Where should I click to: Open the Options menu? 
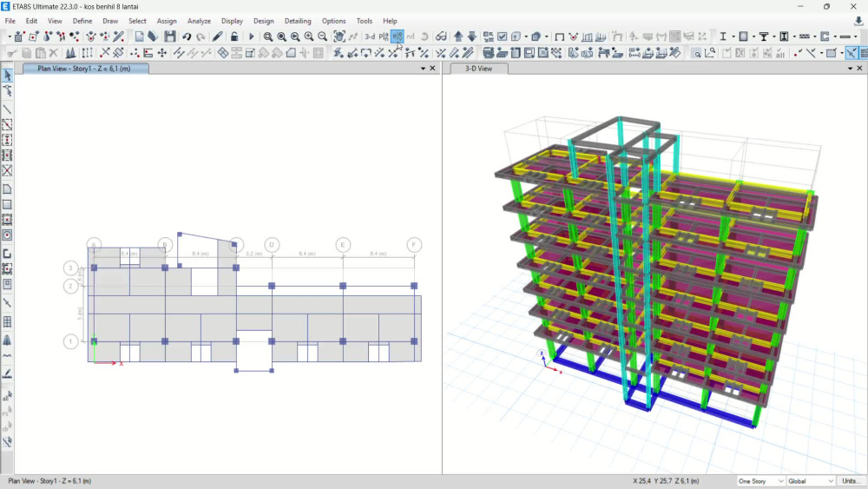(x=334, y=21)
